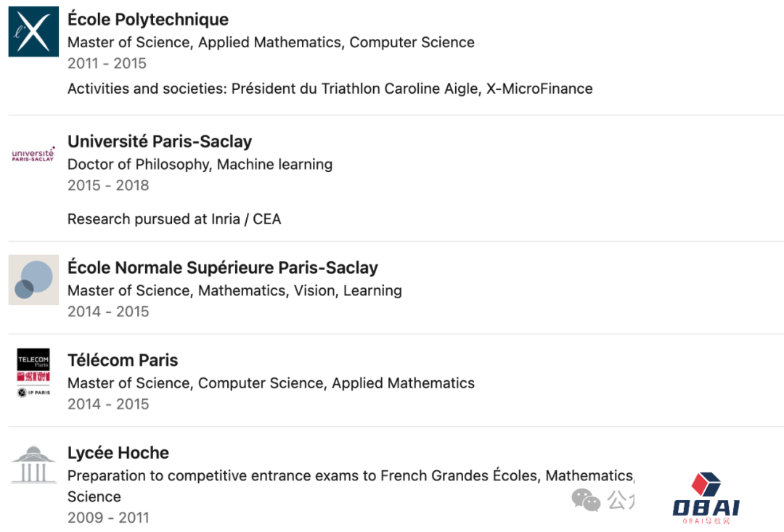Click the ENS Paris-Saclay circles logo
The height and width of the screenshot is (532, 784).
click(x=33, y=279)
